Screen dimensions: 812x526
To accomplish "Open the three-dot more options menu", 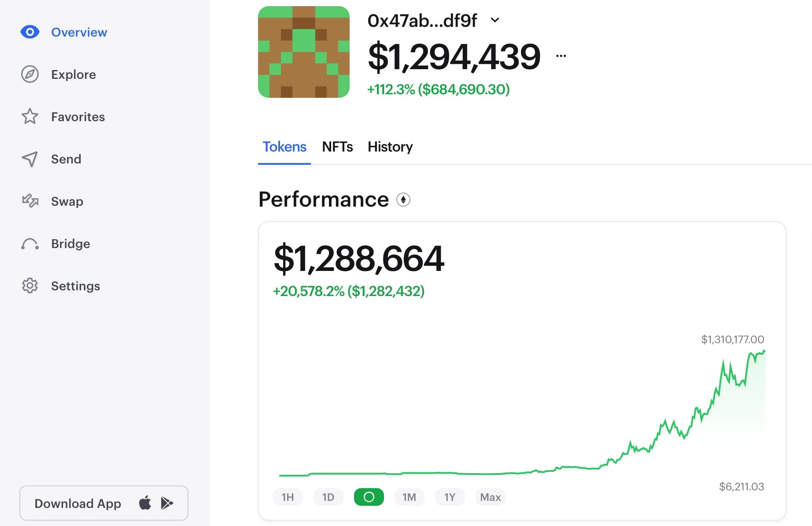I will click(561, 56).
